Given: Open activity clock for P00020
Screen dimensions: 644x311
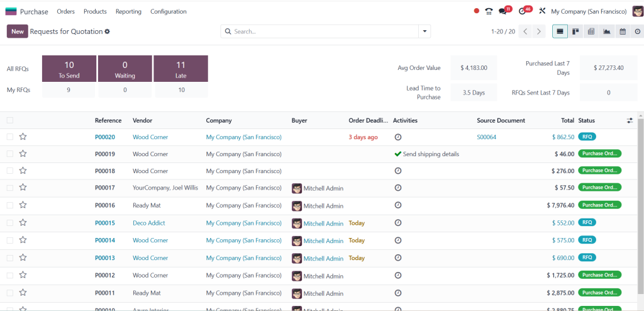Looking at the screenshot, I should 397,137.
